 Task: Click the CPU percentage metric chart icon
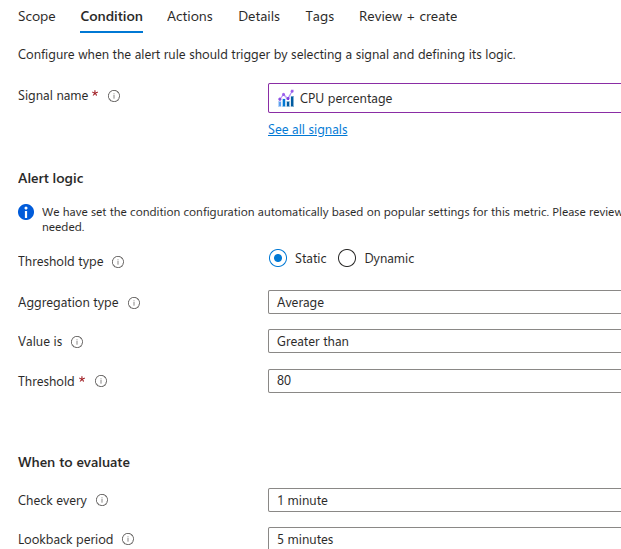pos(286,98)
